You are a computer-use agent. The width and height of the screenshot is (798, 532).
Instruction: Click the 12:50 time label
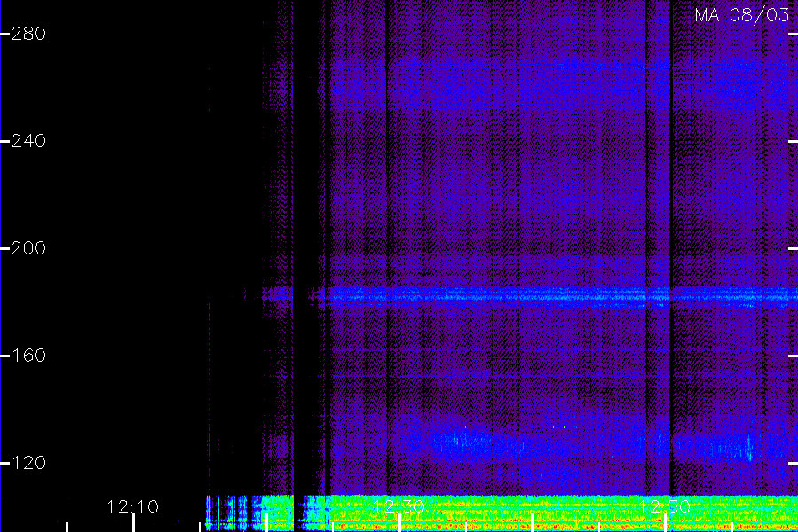click(665, 507)
